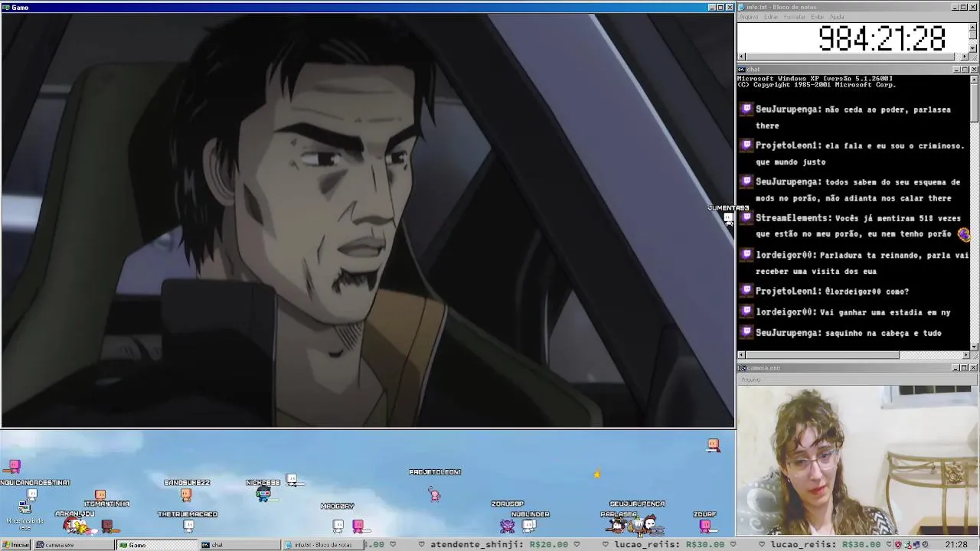The image size is (980, 551).
Task: Click the NICHC888 character with headphones
Action: 263,494
